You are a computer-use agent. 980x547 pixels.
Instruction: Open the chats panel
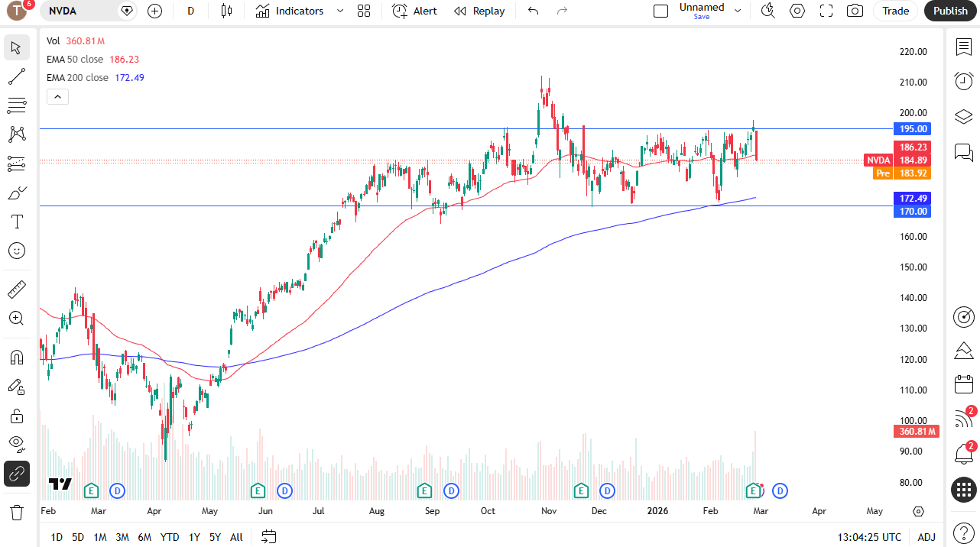963,152
